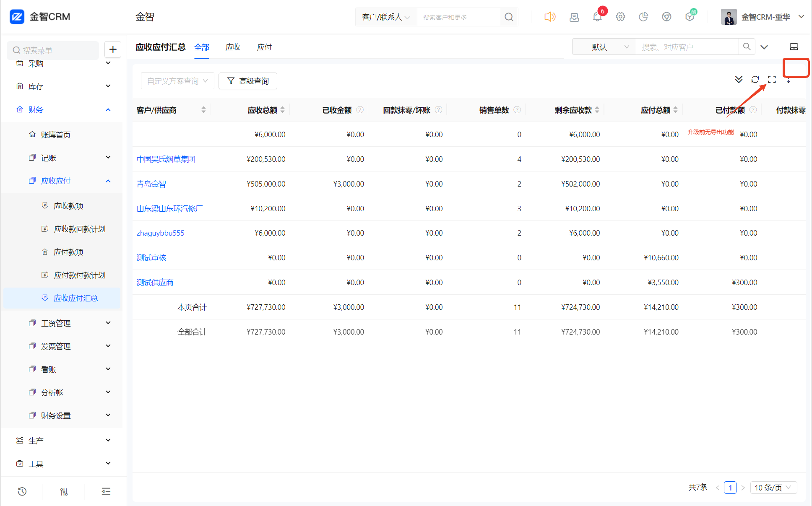The height and width of the screenshot is (506, 812).
Task: Refresh the table with the reload icon
Action: tap(755, 79)
